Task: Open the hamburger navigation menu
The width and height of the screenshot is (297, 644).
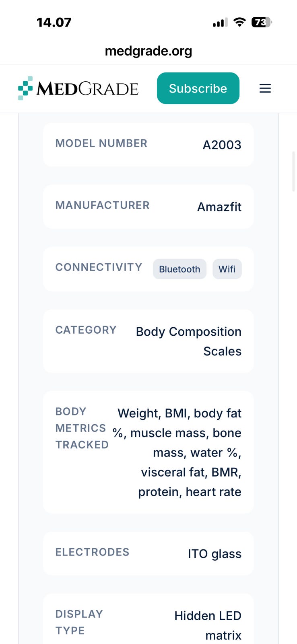Action: 265,88
